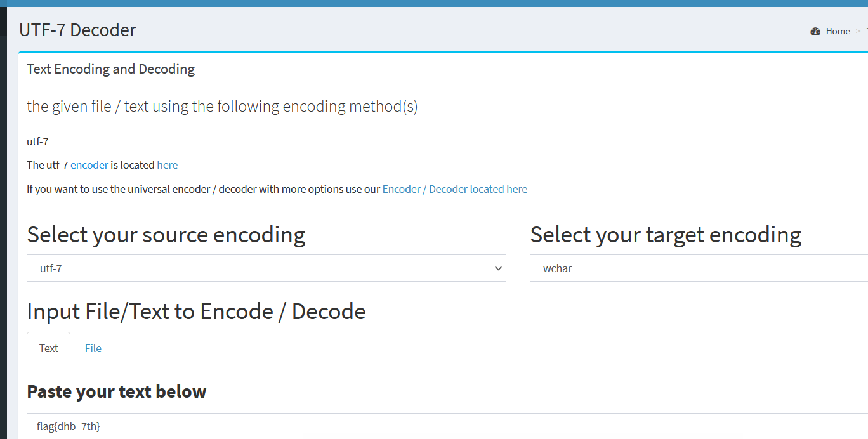The width and height of the screenshot is (868, 439).
Task: Click the "UTF-7 Decoder" page title
Action: (77, 30)
